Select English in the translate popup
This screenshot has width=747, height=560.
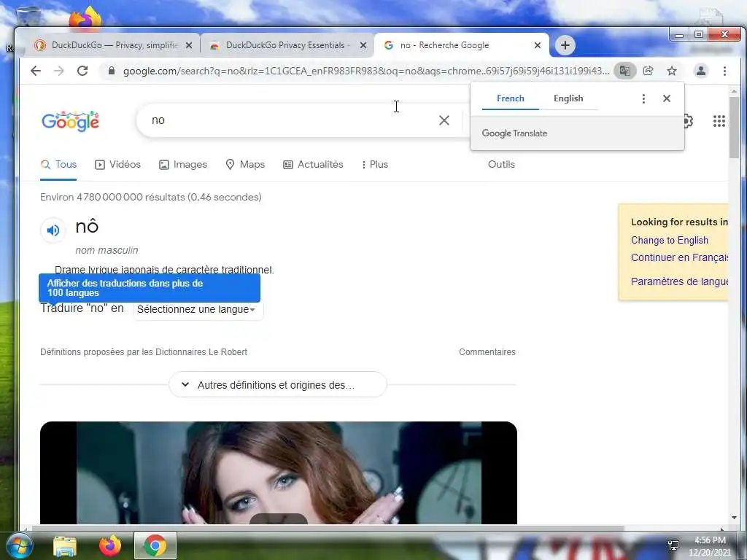click(x=568, y=98)
